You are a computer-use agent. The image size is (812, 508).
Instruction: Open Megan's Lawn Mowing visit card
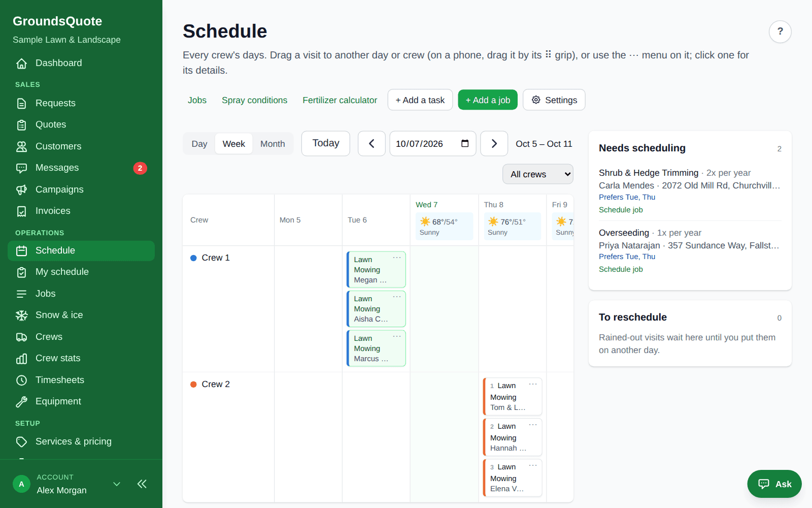point(376,270)
